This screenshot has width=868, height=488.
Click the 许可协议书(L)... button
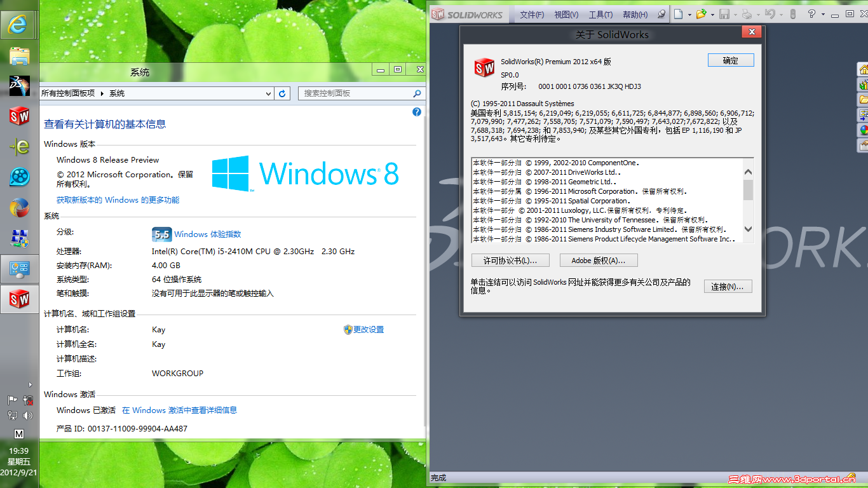tap(510, 261)
